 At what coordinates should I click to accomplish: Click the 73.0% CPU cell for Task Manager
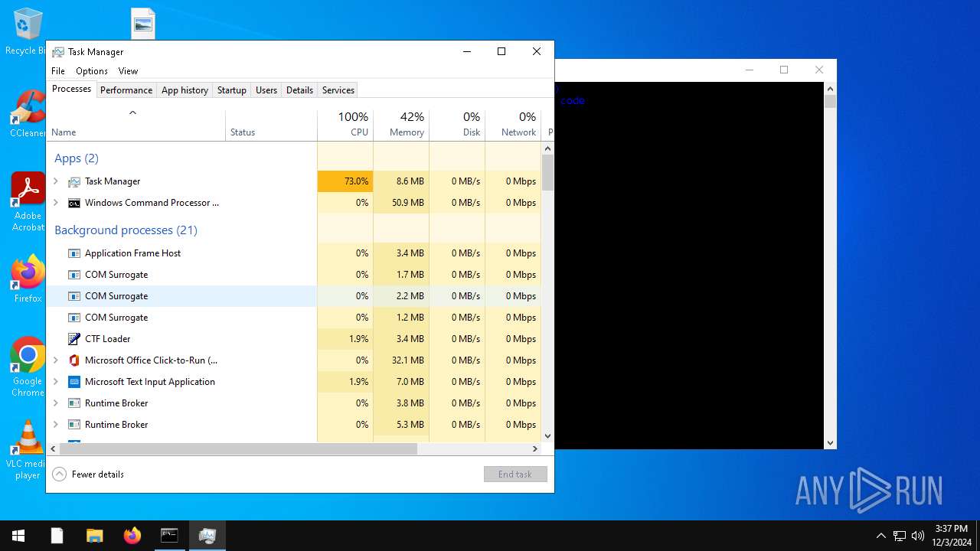coord(345,181)
